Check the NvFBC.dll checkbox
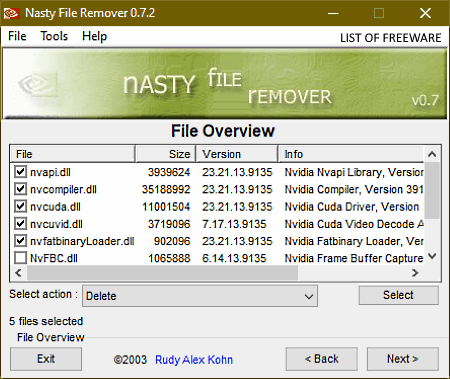Image resolution: width=450 pixels, height=379 pixels. [20, 258]
